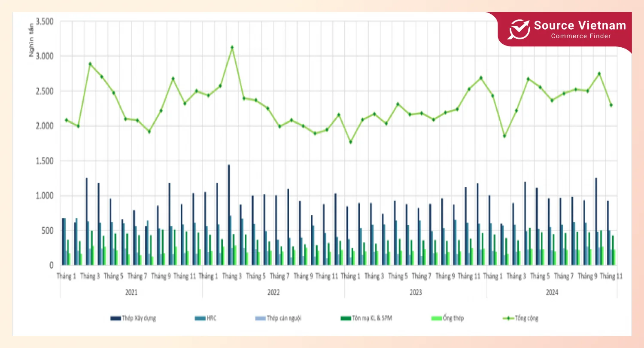Screen dimensions: 644x348
Task: Click the "Tháng 1" axis label of 2021
Action: tap(67, 276)
